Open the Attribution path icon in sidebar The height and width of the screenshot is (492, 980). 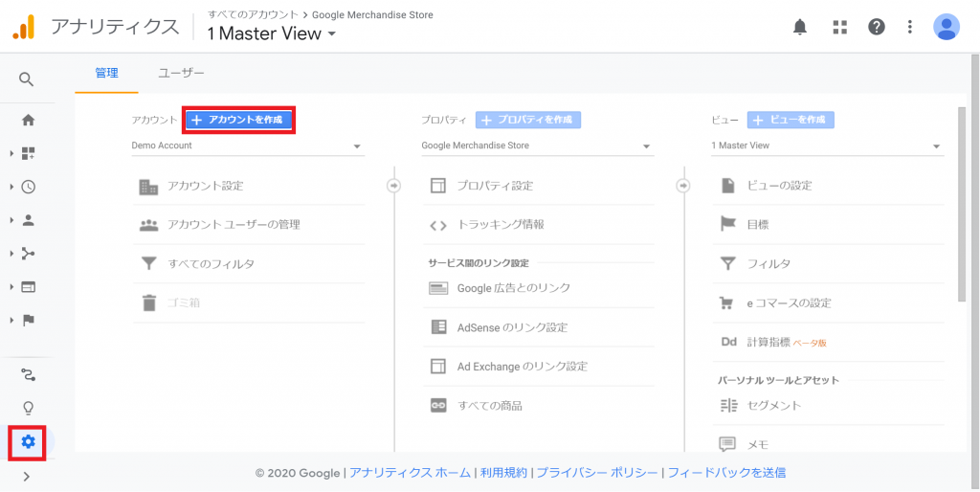(28, 374)
